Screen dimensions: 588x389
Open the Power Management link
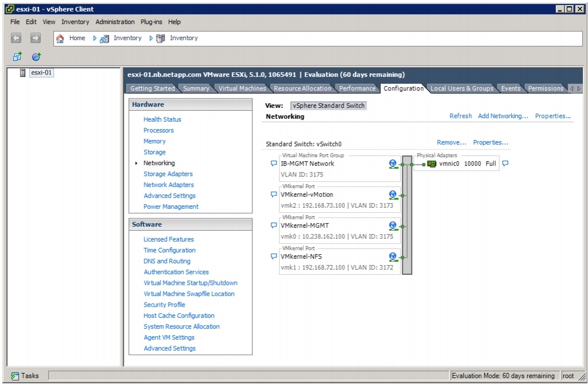pyautogui.click(x=171, y=207)
